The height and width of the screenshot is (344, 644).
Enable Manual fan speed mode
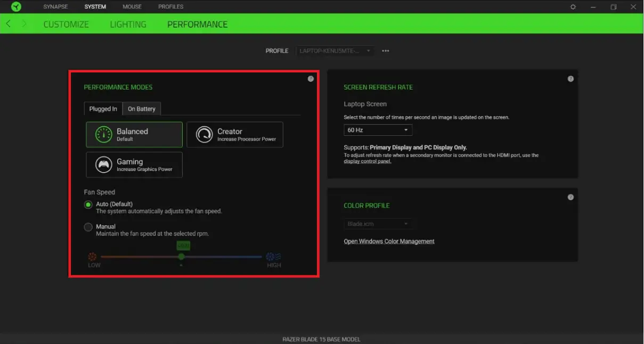coord(88,226)
